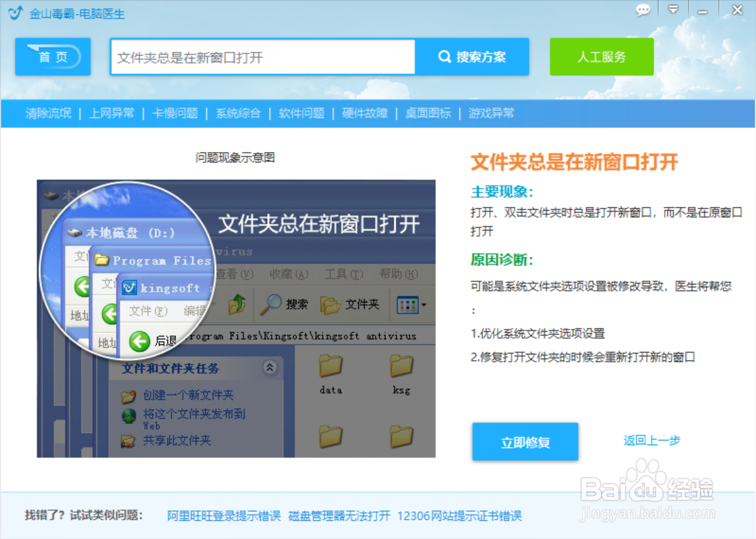Open the title bar dropdown menu
The image size is (756, 539).
pos(673,9)
